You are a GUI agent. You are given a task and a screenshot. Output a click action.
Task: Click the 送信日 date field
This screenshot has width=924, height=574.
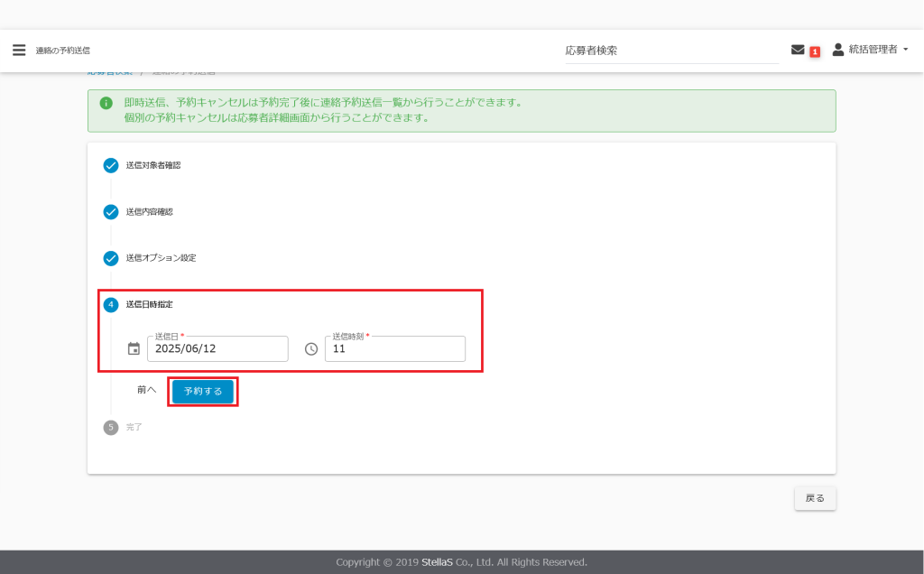coord(217,348)
